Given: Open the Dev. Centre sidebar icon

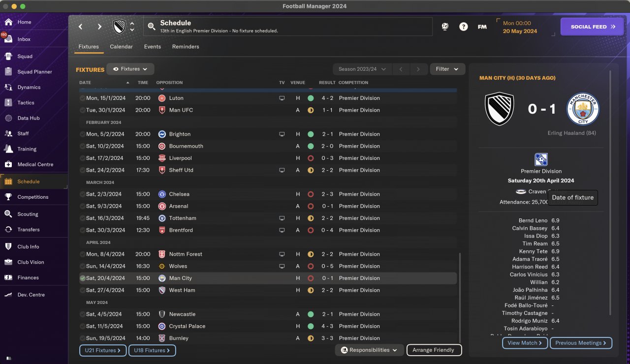Looking at the screenshot, I should (x=8, y=295).
